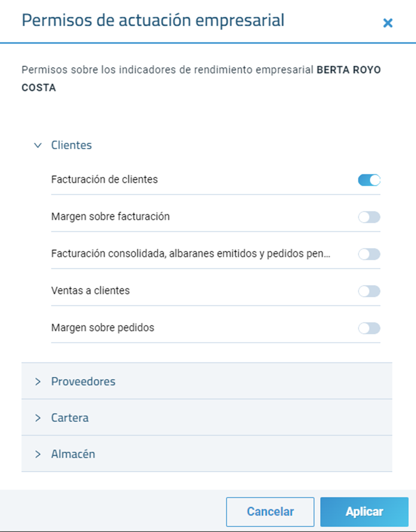Screen dimensions: 416x532
Task: Expand the Cartera section chevron
Action: tap(38, 418)
